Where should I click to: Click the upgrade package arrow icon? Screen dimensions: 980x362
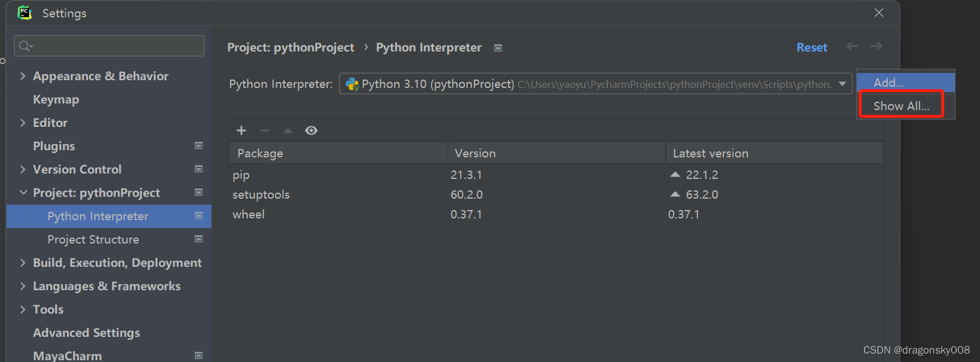pyautogui.click(x=288, y=130)
